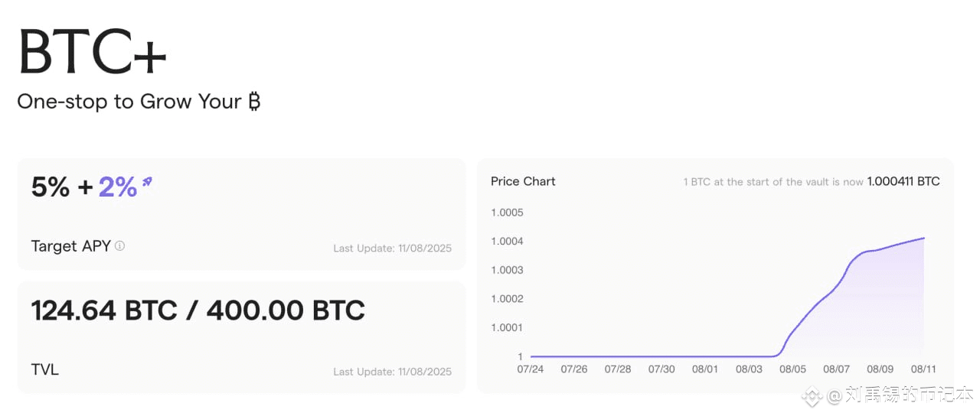
Task: Click the rocket boost icon
Action: [x=147, y=182]
